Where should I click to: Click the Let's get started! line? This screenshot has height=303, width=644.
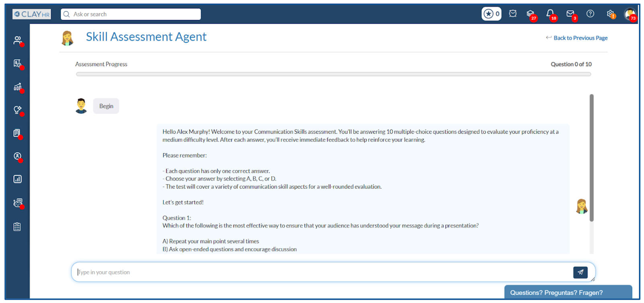coord(183,202)
